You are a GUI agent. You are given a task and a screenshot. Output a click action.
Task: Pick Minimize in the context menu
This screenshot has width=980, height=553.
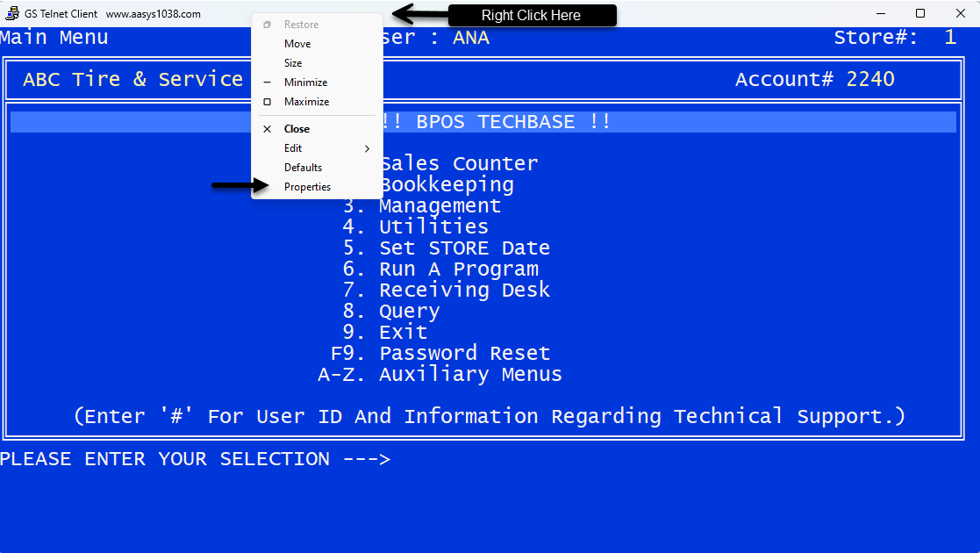pos(305,83)
